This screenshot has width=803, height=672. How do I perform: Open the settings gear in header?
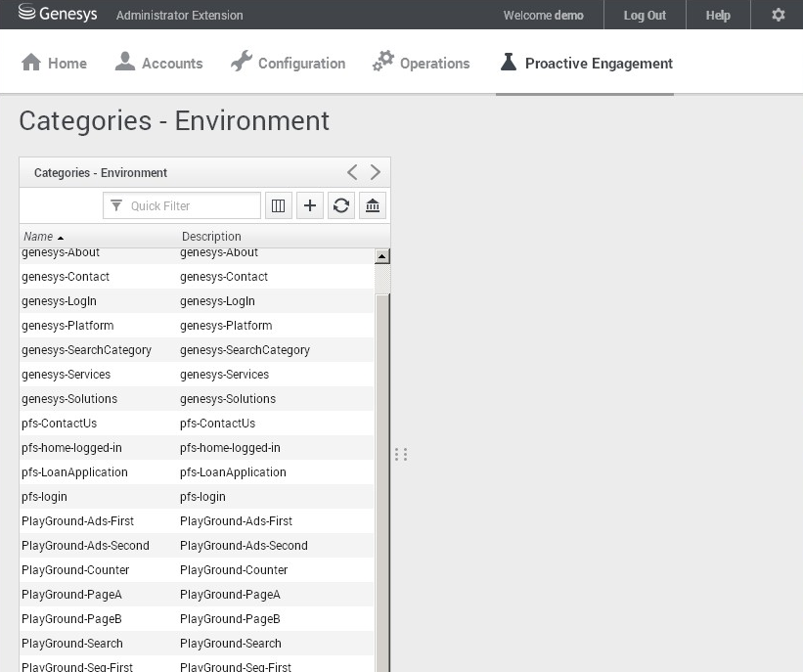(x=778, y=15)
